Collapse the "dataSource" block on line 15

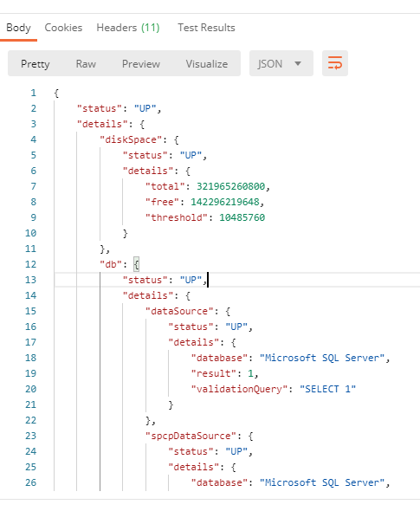coord(228,311)
